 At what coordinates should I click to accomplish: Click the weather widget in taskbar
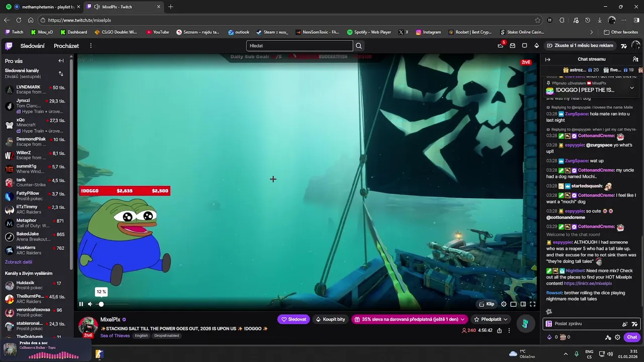tap(521, 354)
